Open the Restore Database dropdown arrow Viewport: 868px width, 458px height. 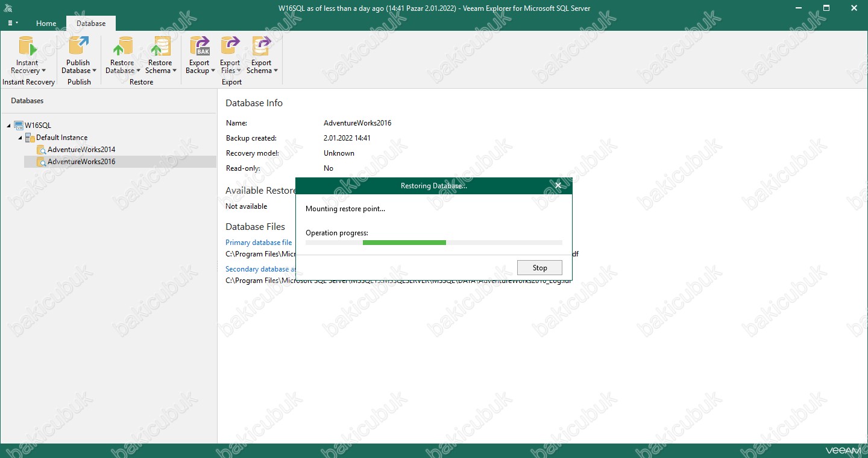click(138, 71)
